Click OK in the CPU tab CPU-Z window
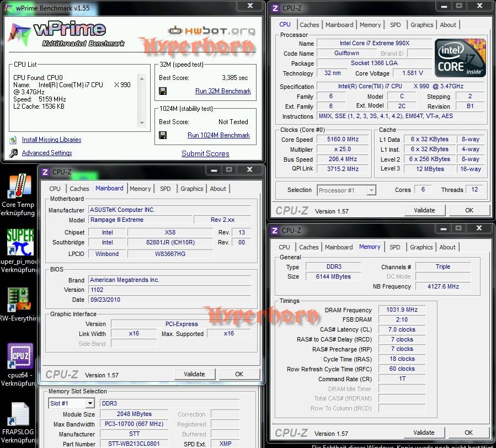 [x=469, y=210]
